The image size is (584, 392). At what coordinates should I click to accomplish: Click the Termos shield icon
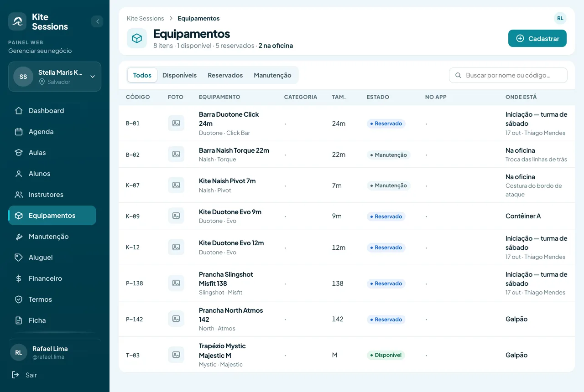(x=19, y=299)
